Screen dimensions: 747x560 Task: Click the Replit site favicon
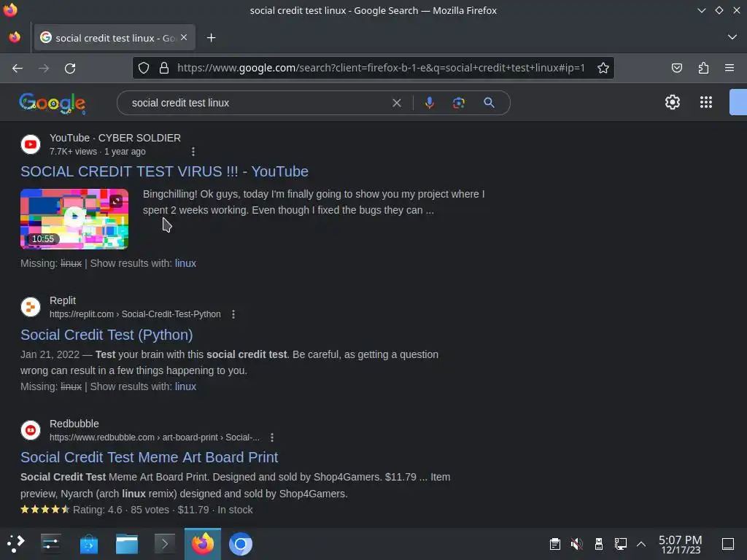[31, 307]
